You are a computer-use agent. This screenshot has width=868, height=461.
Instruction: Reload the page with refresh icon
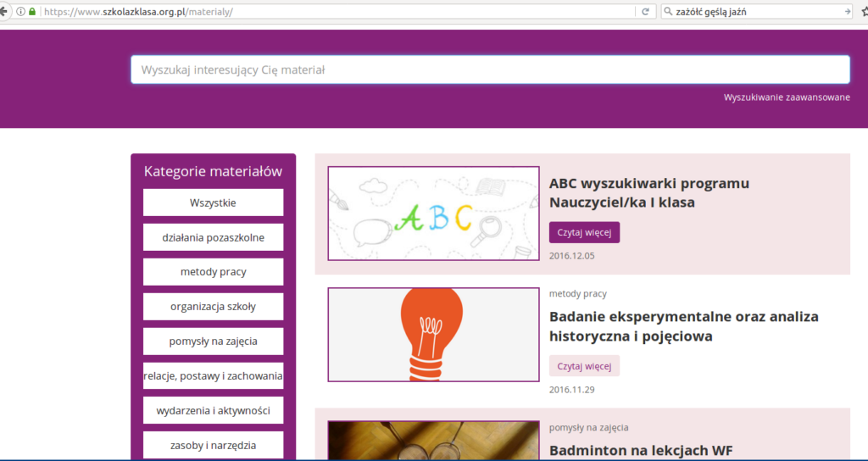645,11
